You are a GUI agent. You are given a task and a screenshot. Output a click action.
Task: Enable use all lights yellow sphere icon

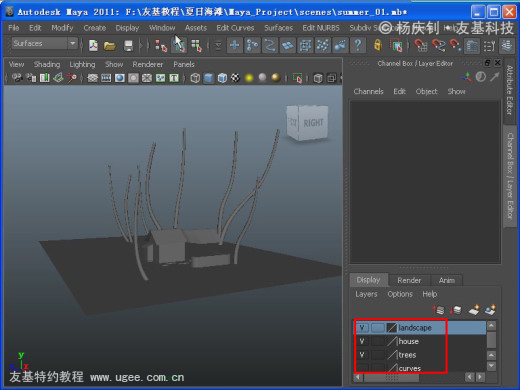click(249, 78)
